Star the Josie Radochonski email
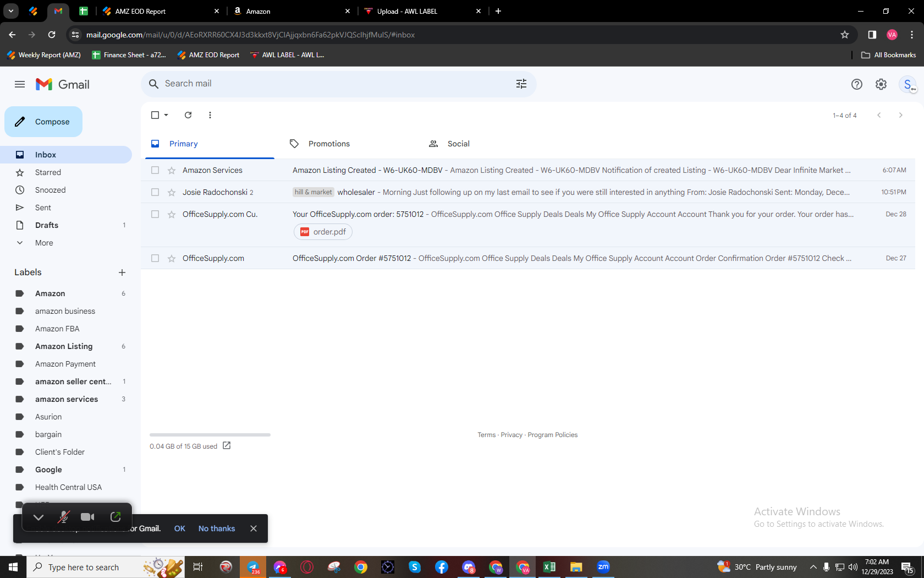The height and width of the screenshot is (578, 924). (172, 192)
